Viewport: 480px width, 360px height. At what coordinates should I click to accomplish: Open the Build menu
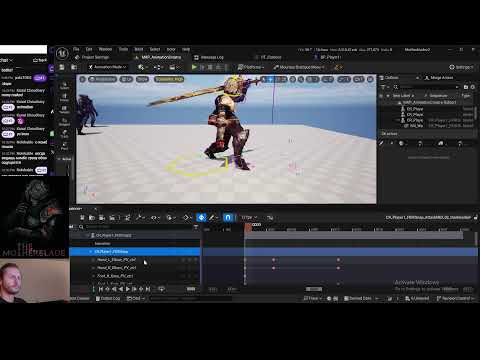(139, 49)
